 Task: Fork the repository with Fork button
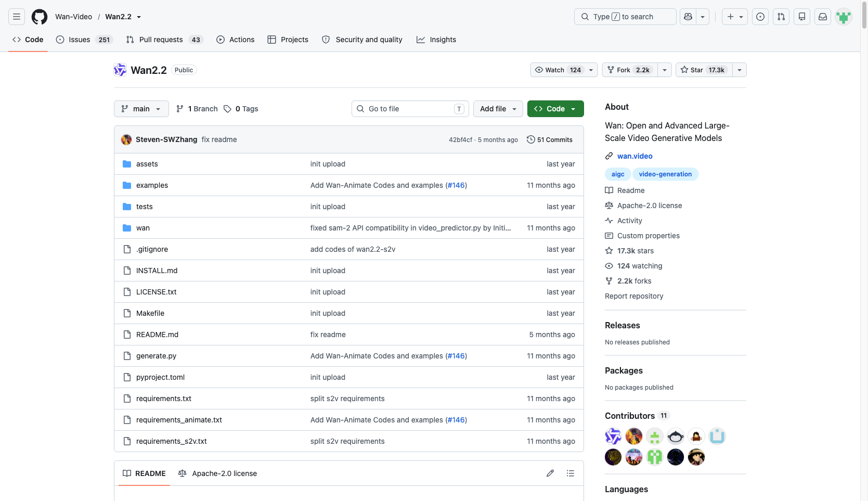click(x=630, y=70)
